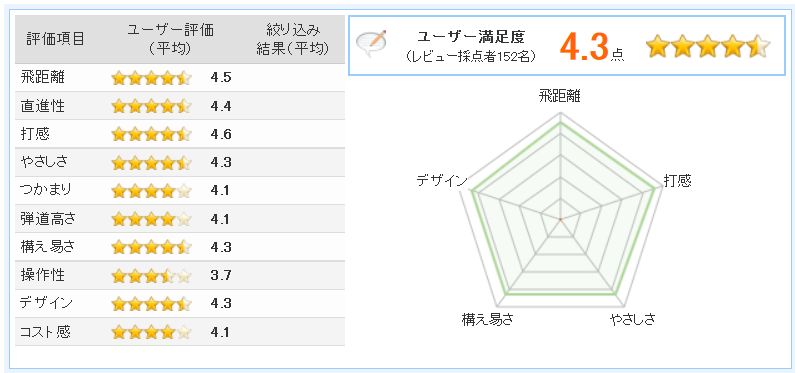Click the 打感 star rating row stars
Image resolution: width=795 pixels, height=373 pixels.
click(152, 134)
